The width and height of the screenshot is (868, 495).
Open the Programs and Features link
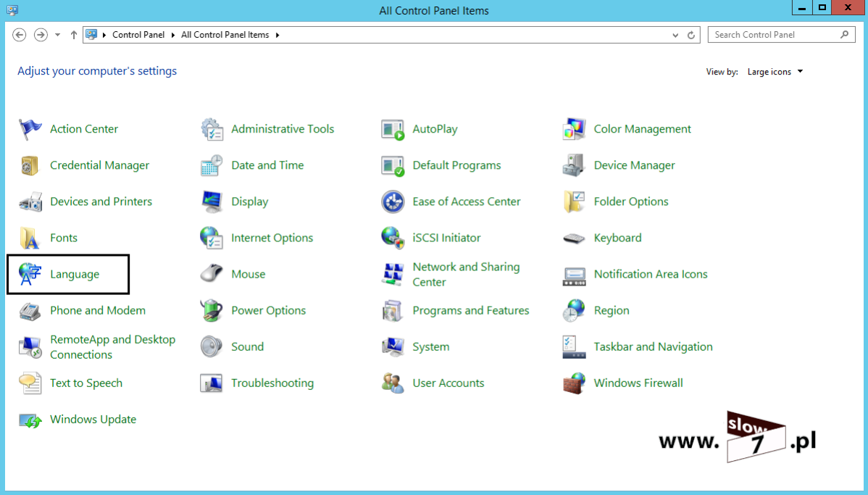(x=471, y=311)
